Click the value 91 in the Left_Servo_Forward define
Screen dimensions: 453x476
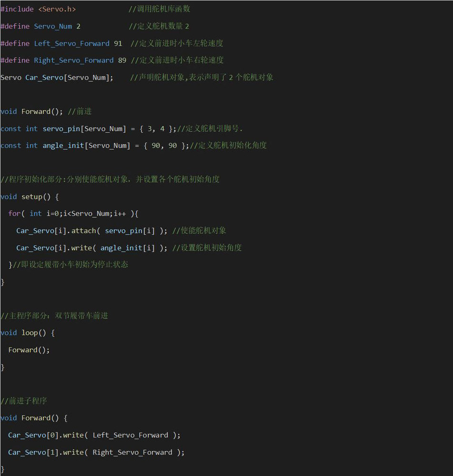click(x=118, y=43)
